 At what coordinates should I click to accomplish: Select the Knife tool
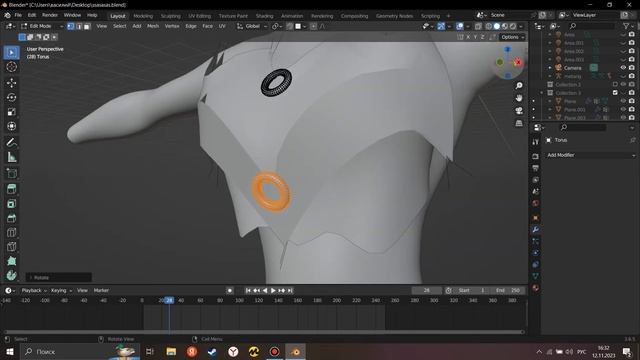pyautogui.click(x=11, y=247)
